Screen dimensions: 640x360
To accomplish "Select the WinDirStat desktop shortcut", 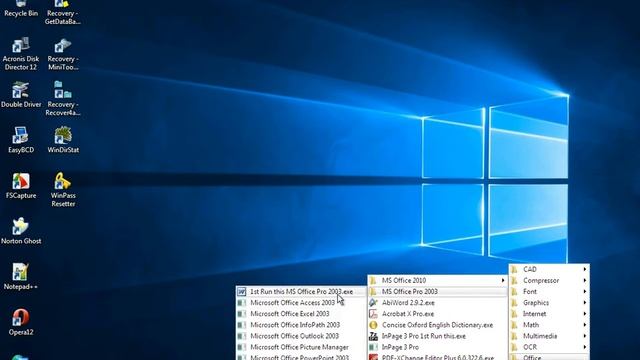I will (63, 140).
